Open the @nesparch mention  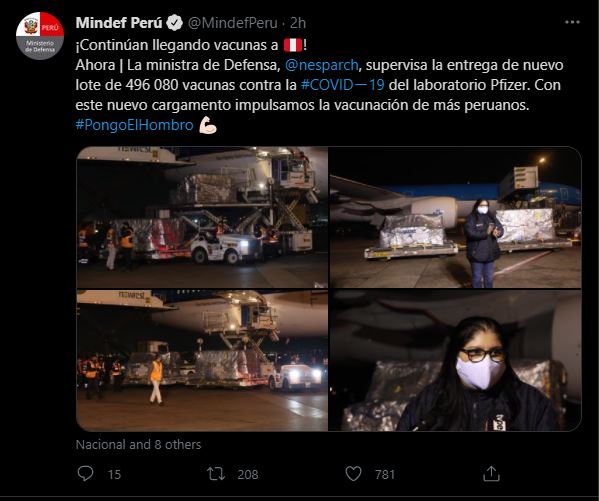tap(322, 65)
